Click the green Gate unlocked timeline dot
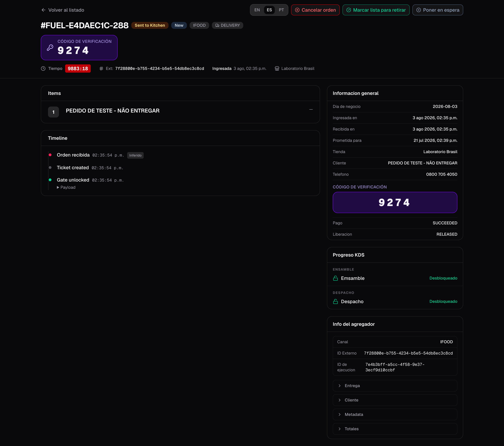Screen dimensions: 504x446 50,180
